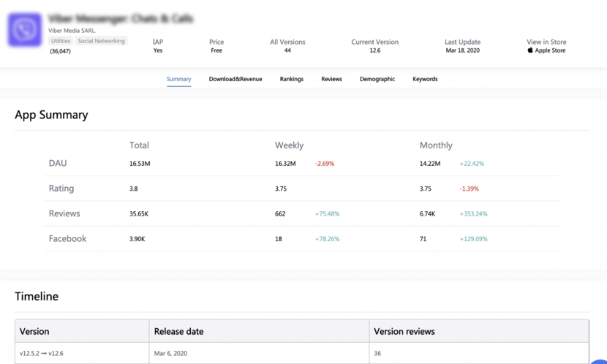Open the Apple Store link

pos(550,50)
